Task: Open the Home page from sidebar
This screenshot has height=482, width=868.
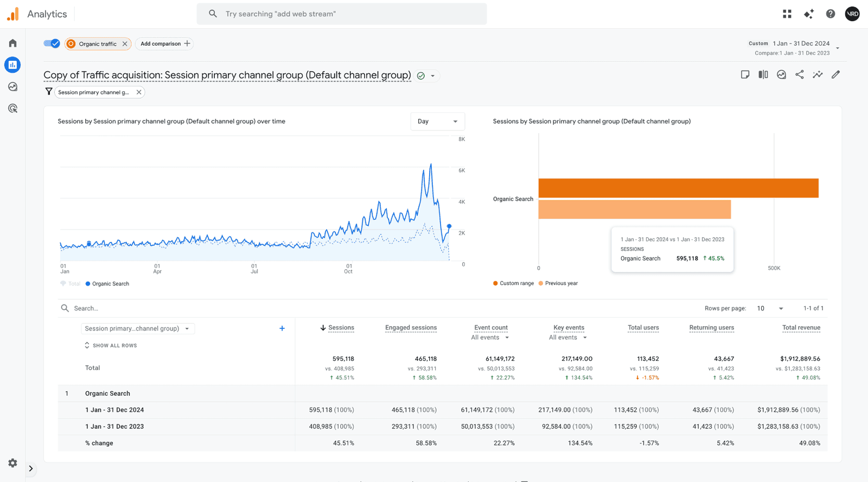Action: 12,43
